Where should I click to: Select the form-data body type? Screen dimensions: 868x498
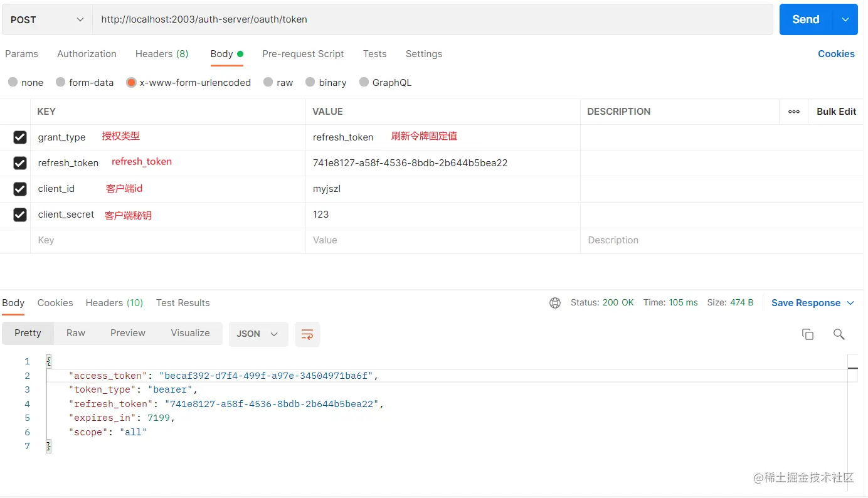[x=85, y=82]
